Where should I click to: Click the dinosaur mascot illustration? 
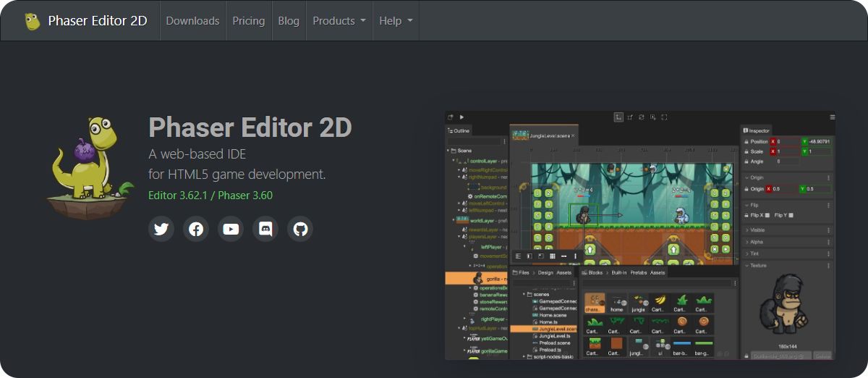89,168
